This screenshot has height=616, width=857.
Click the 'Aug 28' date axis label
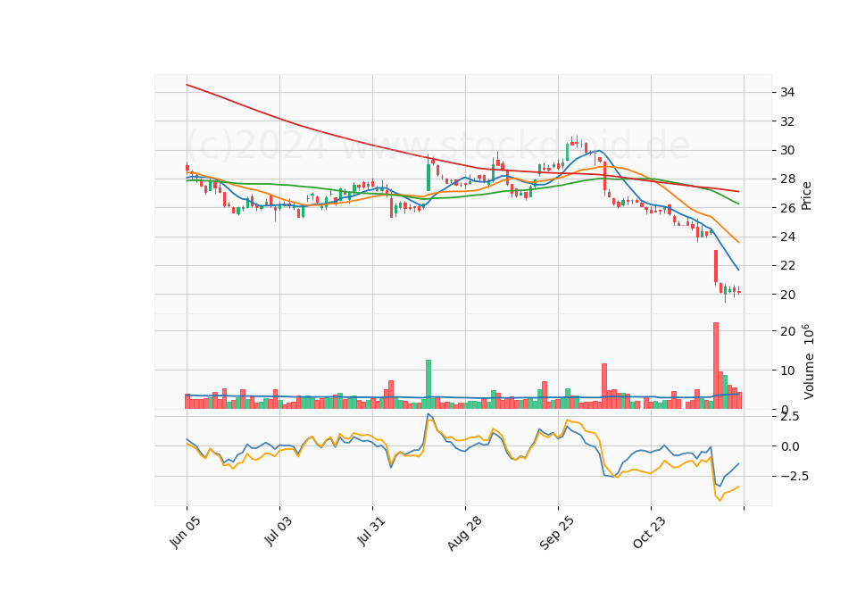coord(464,533)
